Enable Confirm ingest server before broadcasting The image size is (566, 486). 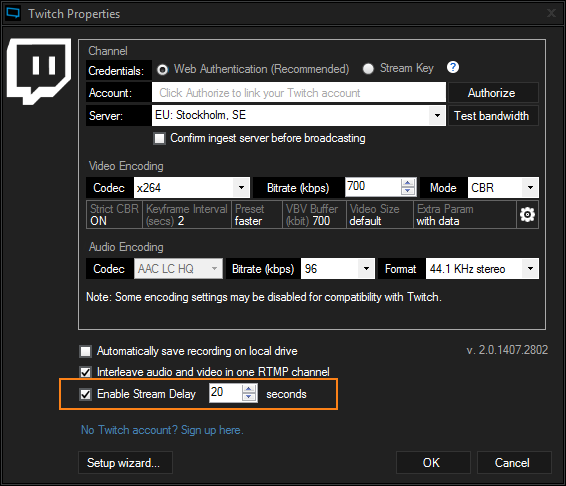point(160,138)
